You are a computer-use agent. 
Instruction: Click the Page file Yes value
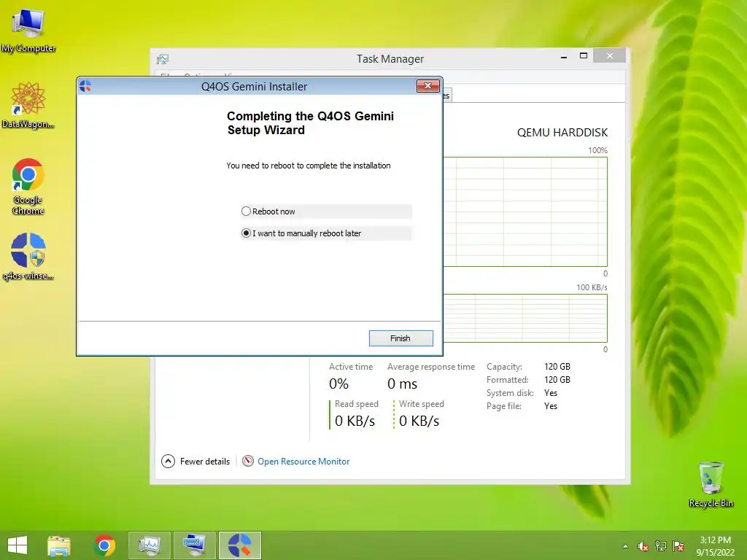[551, 406]
